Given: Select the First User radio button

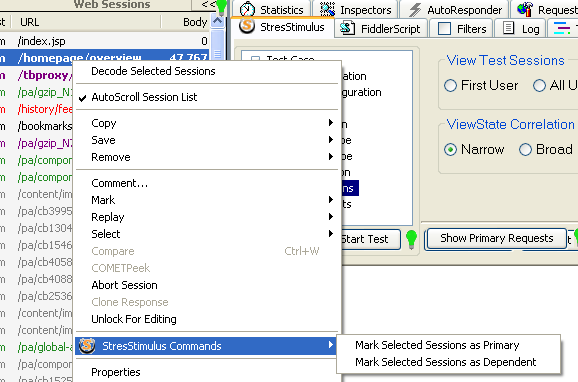Looking at the screenshot, I should [450, 86].
